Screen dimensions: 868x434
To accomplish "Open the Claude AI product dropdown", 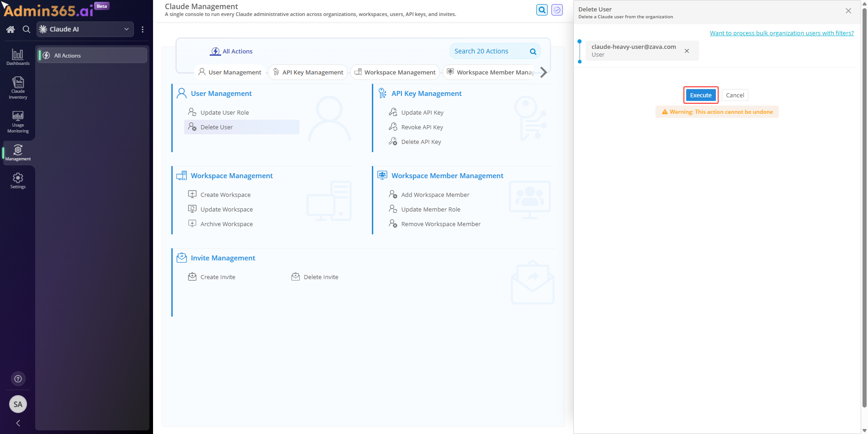I will coord(85,29).
